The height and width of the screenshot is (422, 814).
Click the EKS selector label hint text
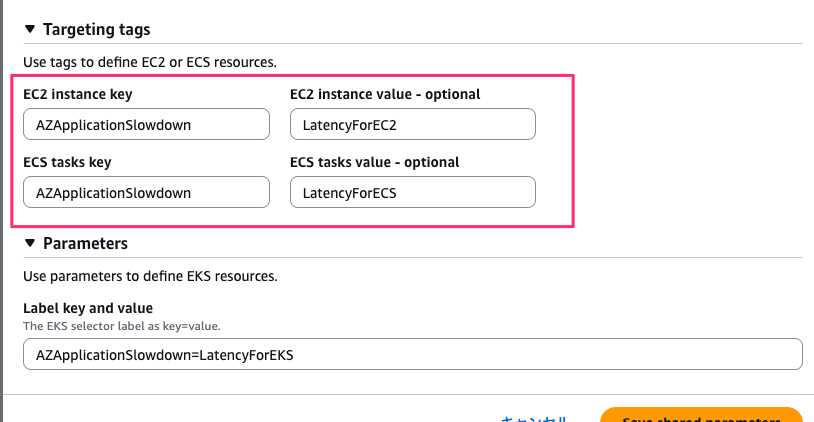click(121, 326)
